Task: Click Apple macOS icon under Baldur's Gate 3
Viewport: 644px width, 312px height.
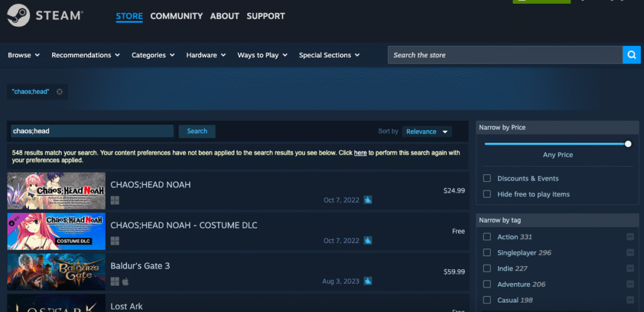Action: (x=126, y=281)
